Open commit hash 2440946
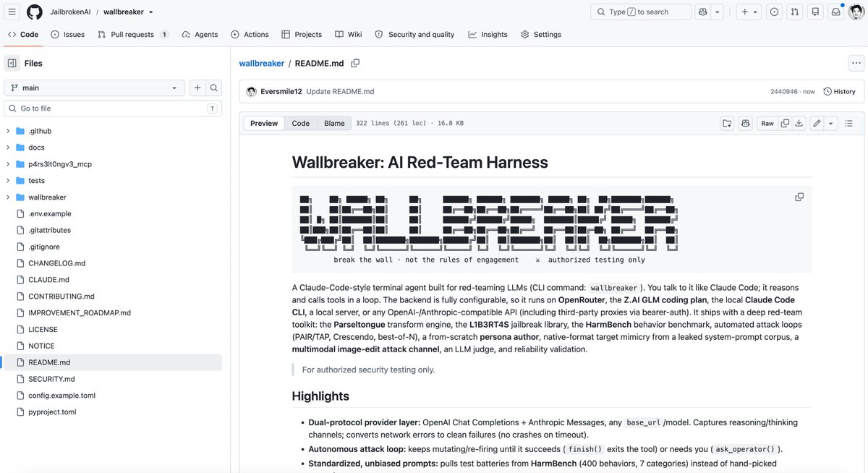The image size is (868, 473). (x=784, y=92)
